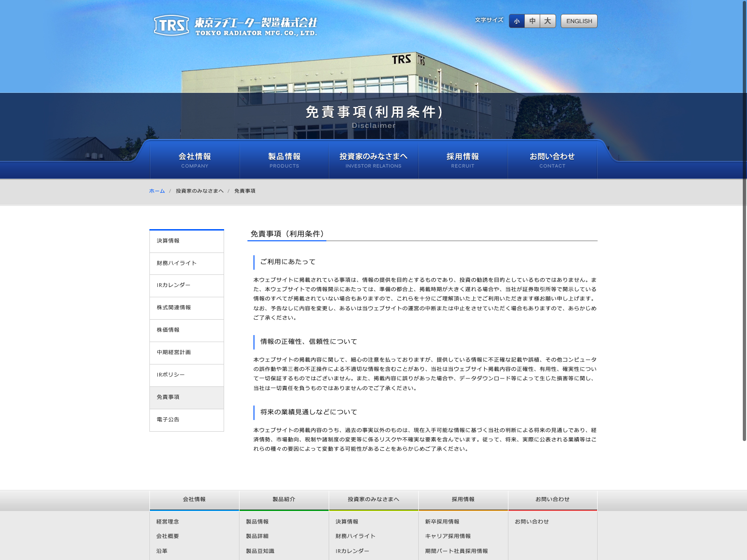Open 会社情報 COMPANY main navigation tab
This screenshot has height=560, width=747.
coord(195,160)
